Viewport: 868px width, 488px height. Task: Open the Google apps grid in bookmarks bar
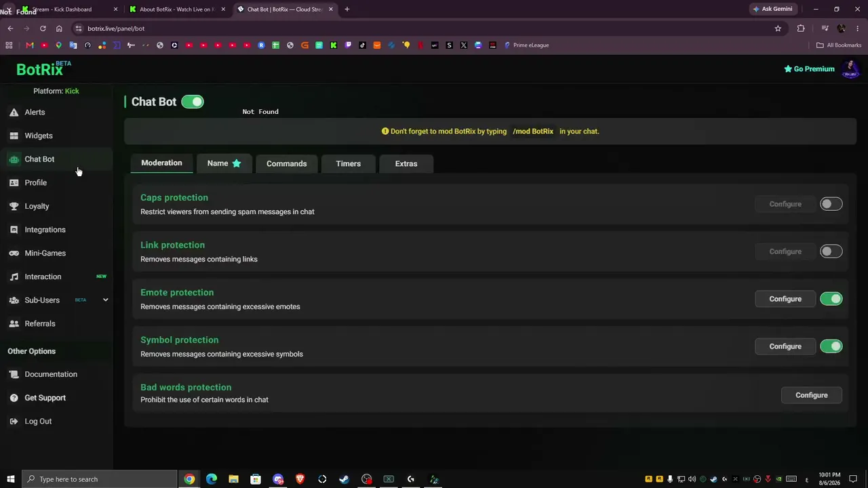tap(9, 45)
